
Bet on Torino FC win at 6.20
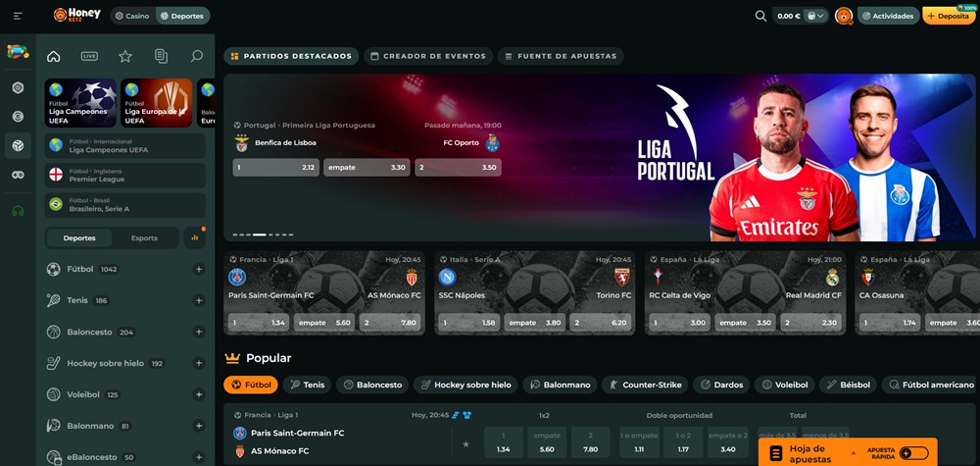pos(602,322)
